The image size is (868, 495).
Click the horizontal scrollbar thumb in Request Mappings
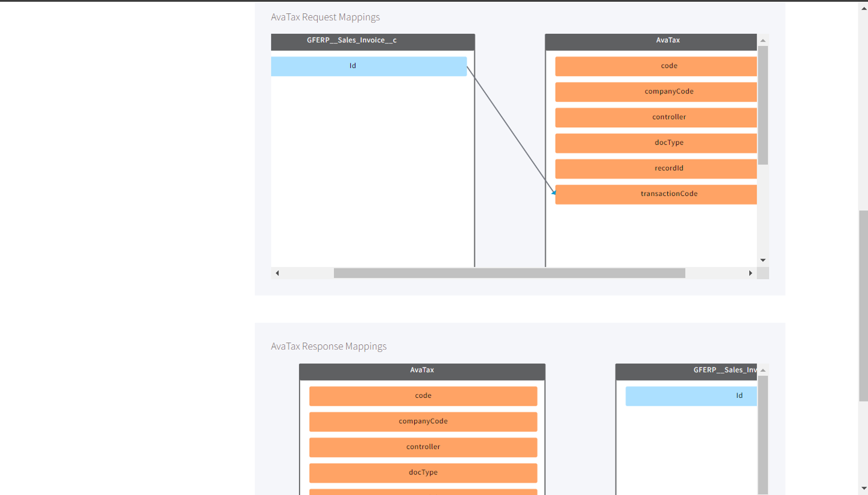tap(509, 273)
